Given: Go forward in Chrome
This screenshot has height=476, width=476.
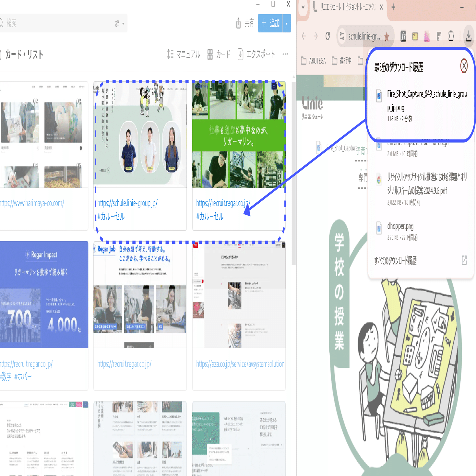Looking at the screenshot, I should pyautogui.click(x=315, y=36).
